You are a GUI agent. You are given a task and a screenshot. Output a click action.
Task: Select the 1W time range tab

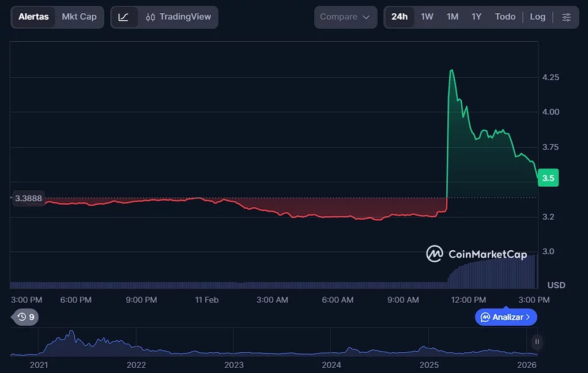[427, 17]
